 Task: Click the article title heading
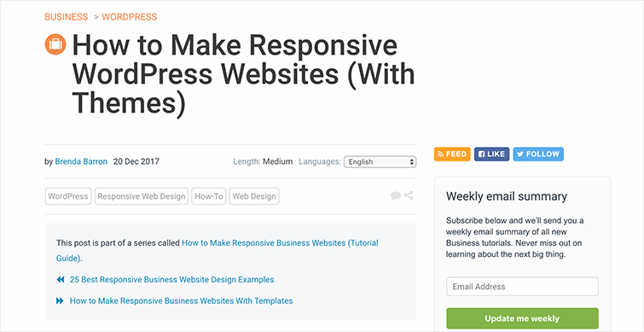(x=243, y=74)
